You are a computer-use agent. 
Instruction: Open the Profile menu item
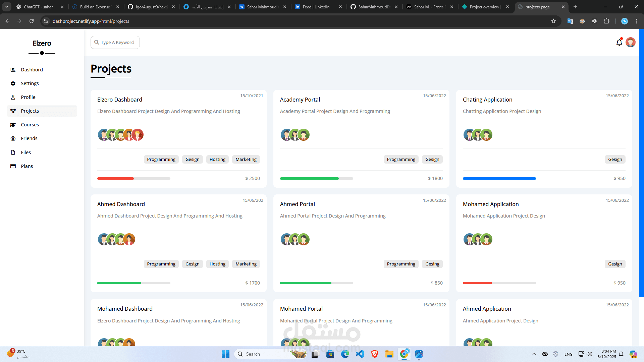(28, 97)
